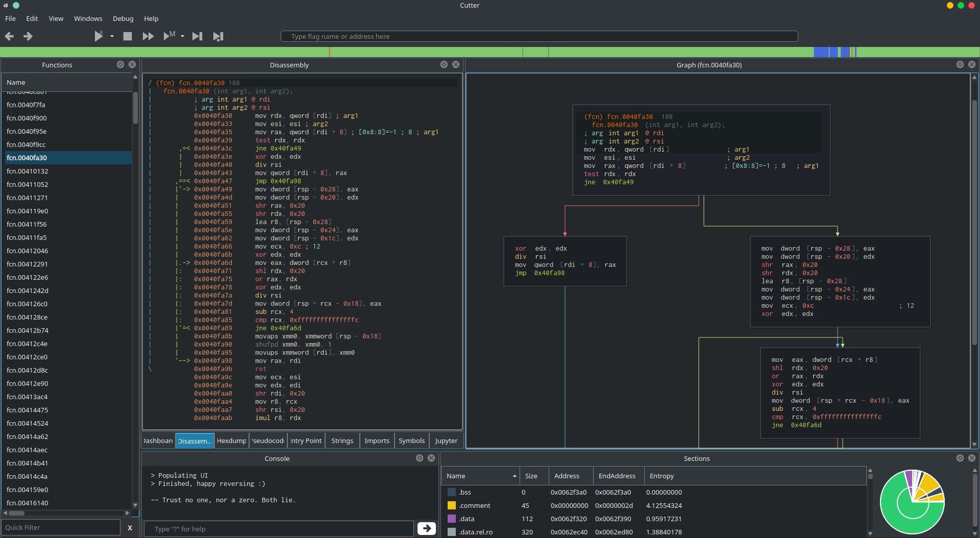Execute console command with arrow button
980x538 pixels.
coord(427,528)
